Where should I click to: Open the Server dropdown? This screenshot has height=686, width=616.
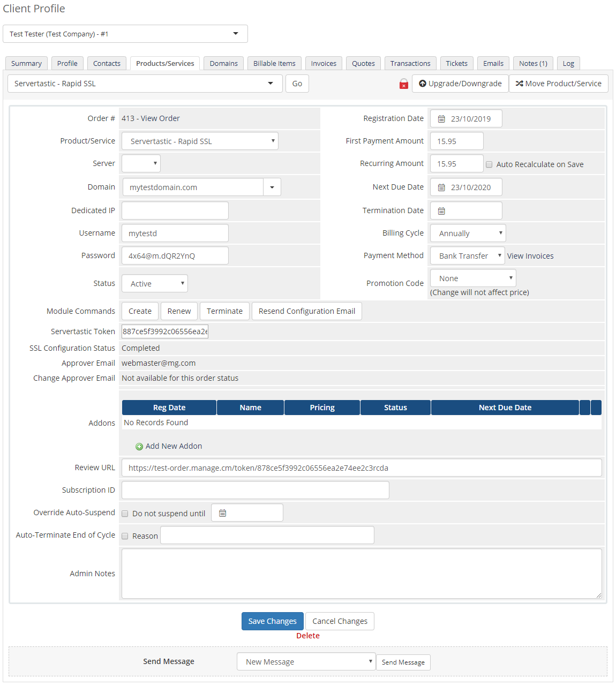click(x=141, y=163)
